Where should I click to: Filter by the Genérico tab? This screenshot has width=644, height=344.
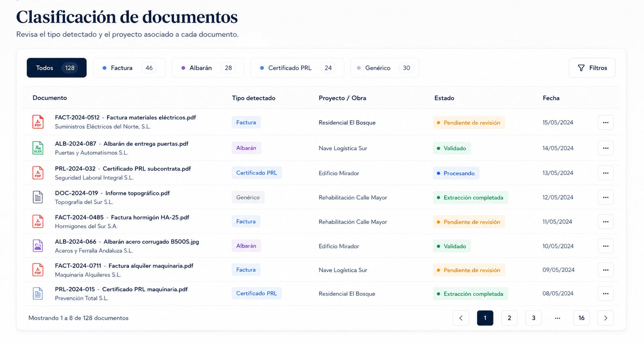coord(385,68)
